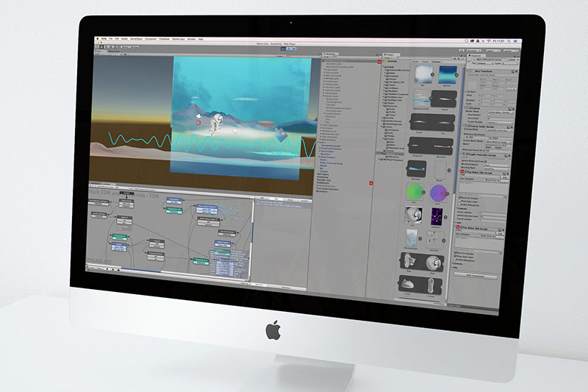Open the Assets menu
588x392 pixels.
point(124,39)
